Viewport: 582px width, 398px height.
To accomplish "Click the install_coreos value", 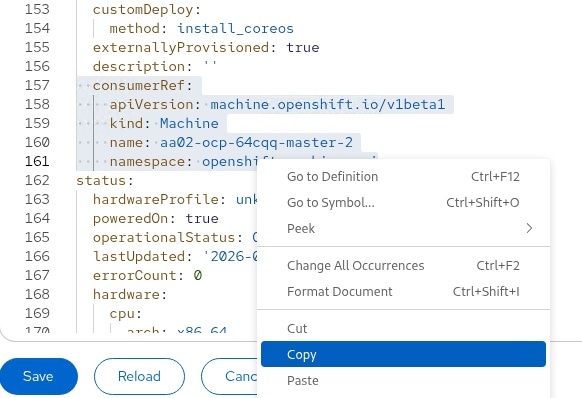I will pyautogui.click(x=235, y=29).
